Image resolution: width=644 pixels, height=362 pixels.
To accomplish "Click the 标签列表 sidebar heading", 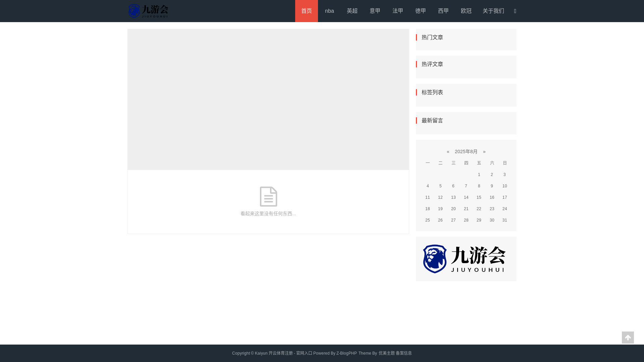I will [x=432, y=92].
